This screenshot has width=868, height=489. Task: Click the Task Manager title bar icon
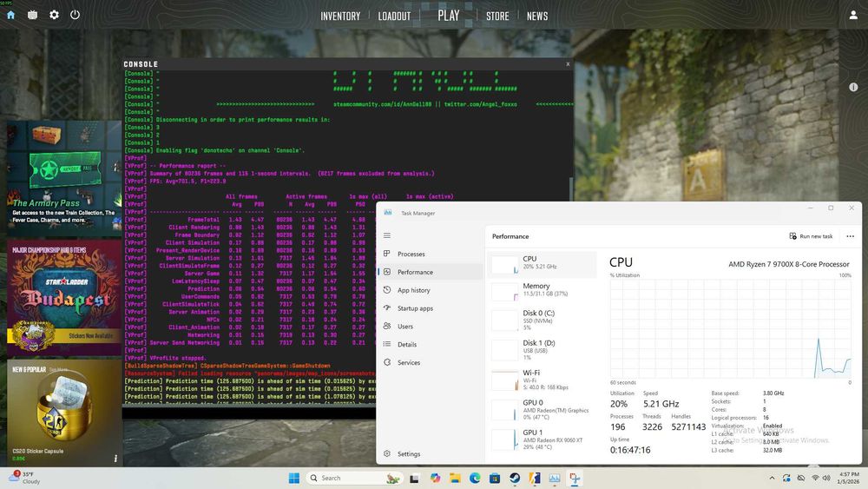388,213
